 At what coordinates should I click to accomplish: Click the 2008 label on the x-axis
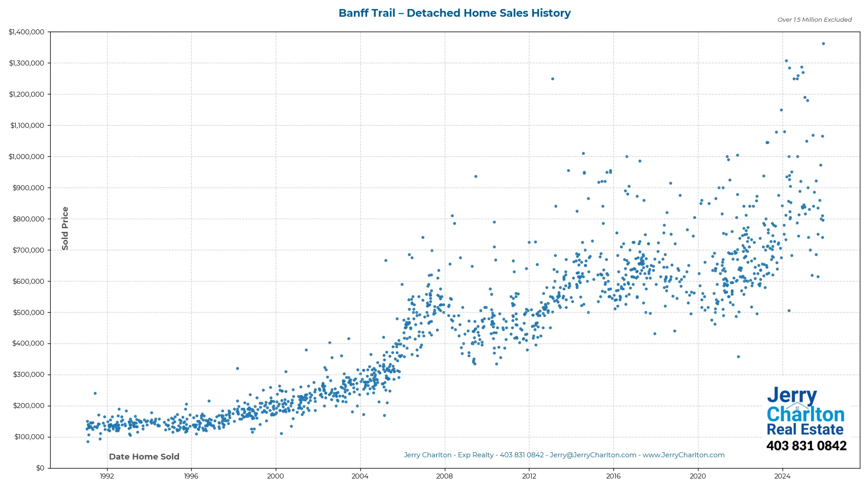tap(445, 476)
